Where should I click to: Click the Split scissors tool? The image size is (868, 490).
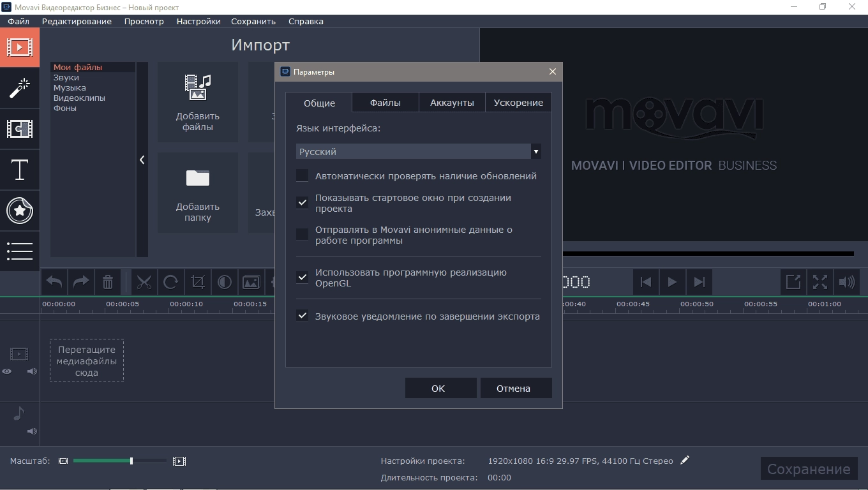pyautogui.click(x=144, y=282)
